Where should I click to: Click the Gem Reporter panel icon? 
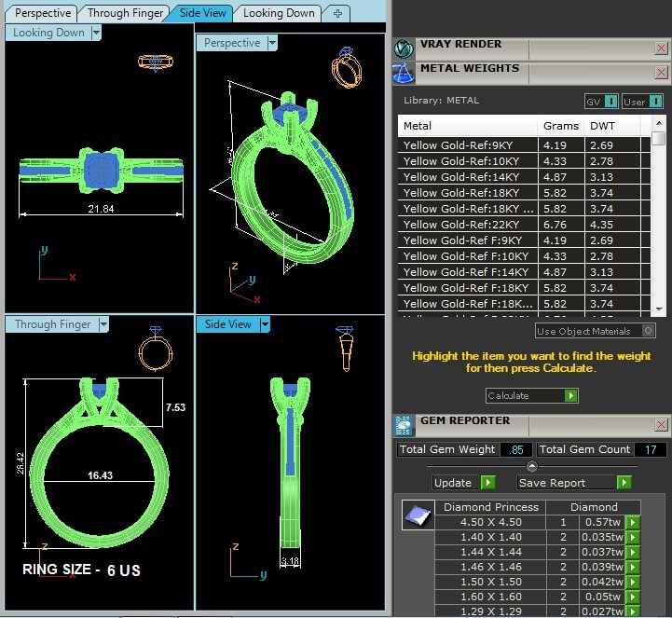click(404, 426)
